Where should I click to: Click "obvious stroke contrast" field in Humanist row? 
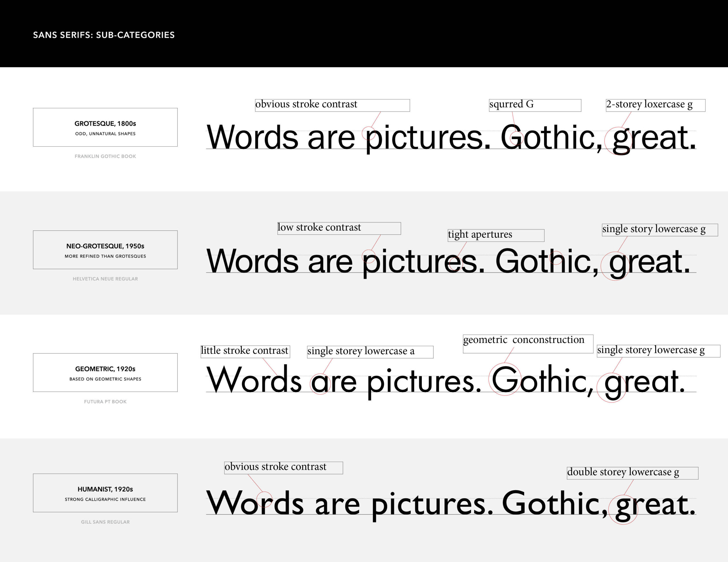pos(283,468)
